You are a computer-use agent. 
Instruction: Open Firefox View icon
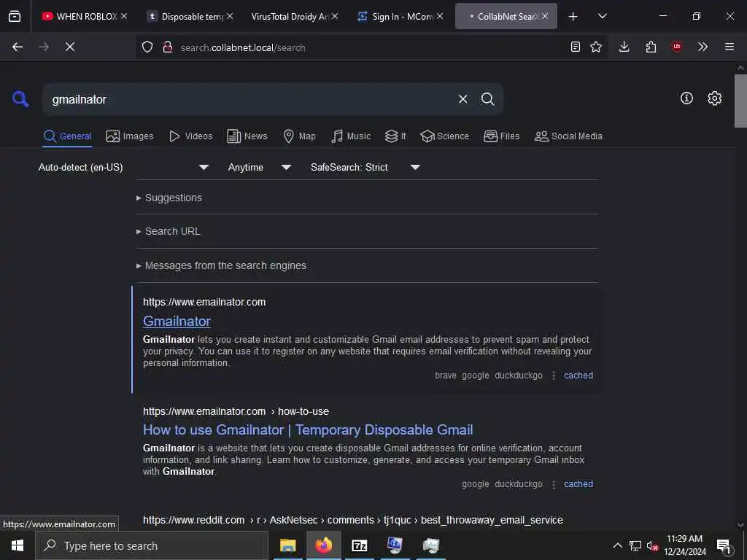15,16
